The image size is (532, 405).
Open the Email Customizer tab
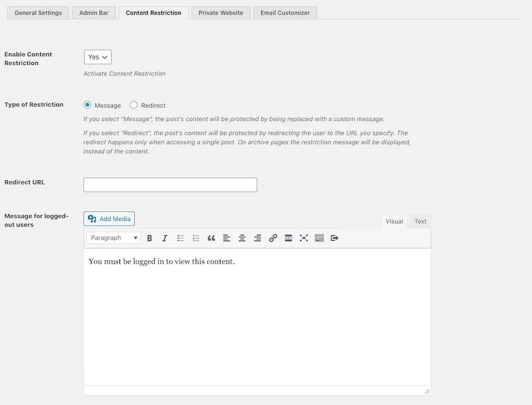(x=285, y=13)
